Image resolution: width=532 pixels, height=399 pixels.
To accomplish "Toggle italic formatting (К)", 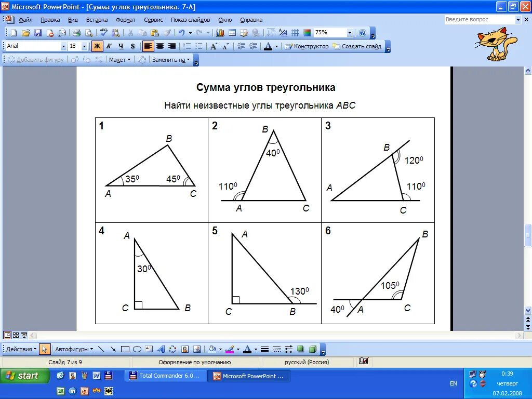I will pos(109,46).
